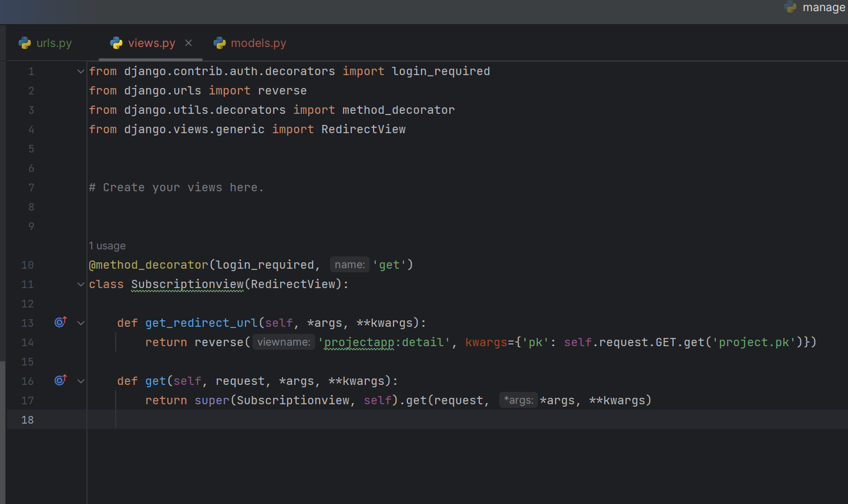Place the cursor on empty line 18
The height and width of the screenshot is (504, 848).
(467, 420)
